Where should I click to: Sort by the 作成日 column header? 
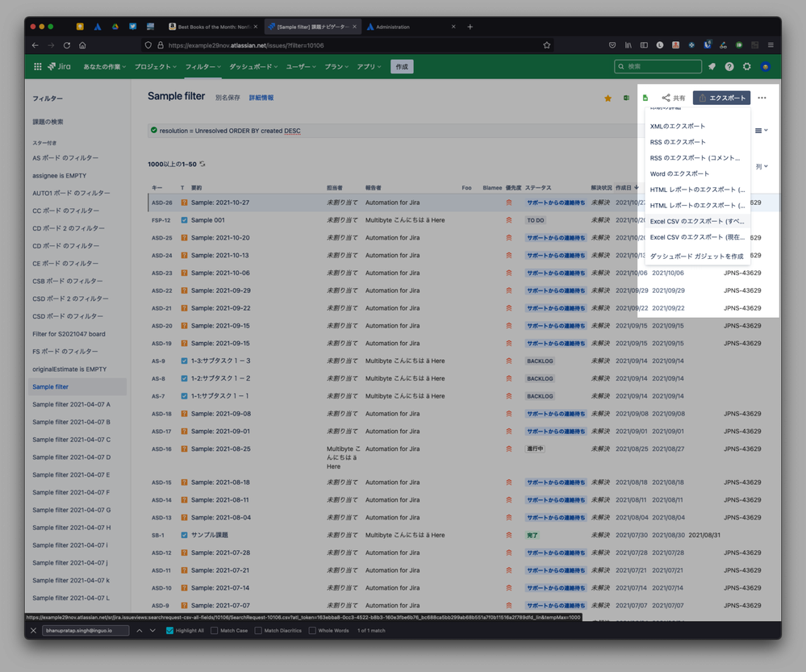point(624,188)
